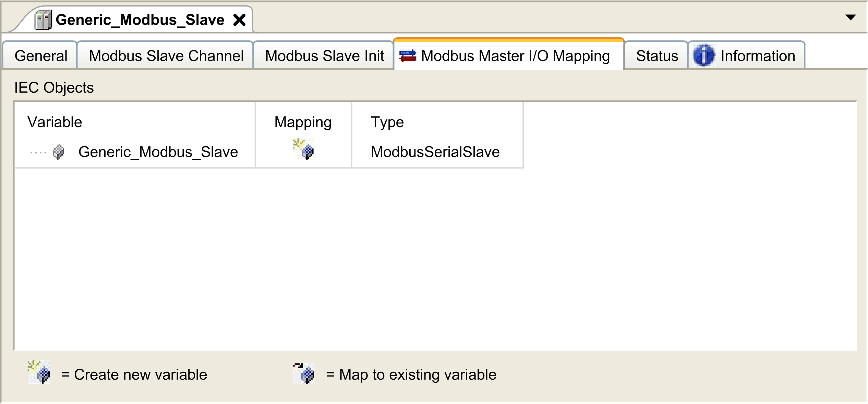The height and width of the screenshot is (404, 868).
Task: Click the gray cube icon beside Generic_Modbus_Slave
Action: [58, 152]
